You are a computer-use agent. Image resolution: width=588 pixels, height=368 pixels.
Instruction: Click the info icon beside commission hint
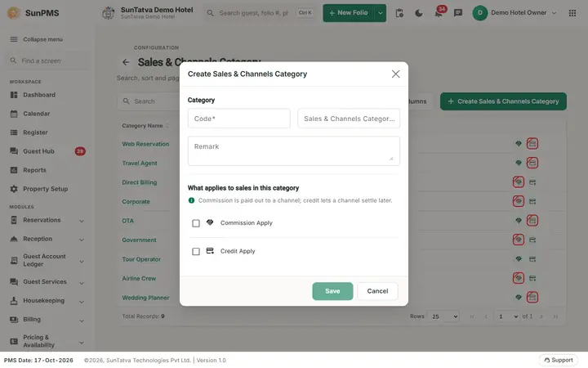tap(191, 200)
